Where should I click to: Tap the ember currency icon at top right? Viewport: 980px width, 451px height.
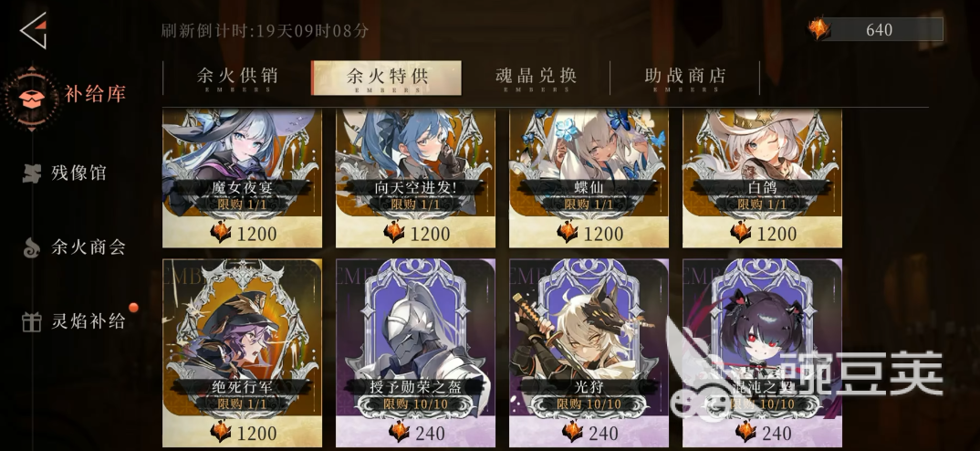[818, 29]
